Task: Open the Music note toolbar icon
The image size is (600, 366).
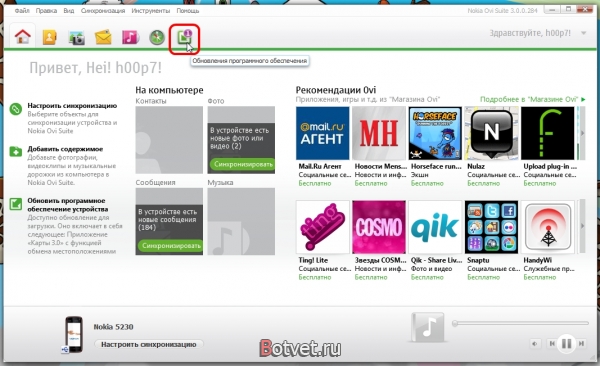Action: point(130,37)
